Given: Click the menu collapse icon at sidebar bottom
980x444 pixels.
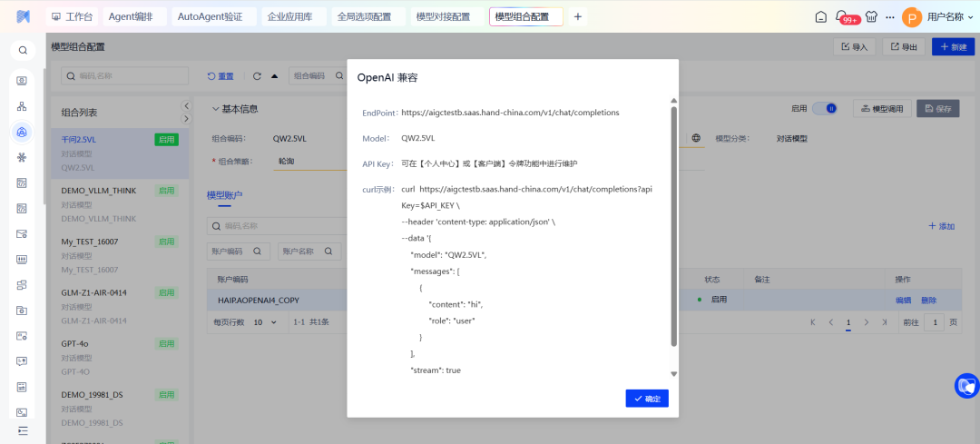Looking at the screenshot, I should coord(23,429).
